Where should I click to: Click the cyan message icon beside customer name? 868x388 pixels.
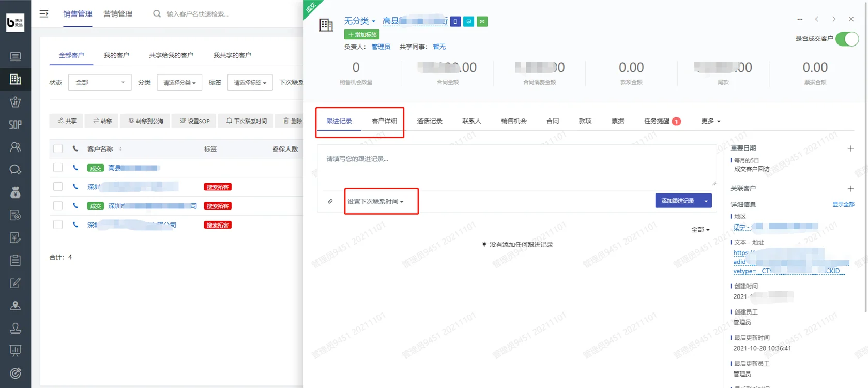point(469,21)
